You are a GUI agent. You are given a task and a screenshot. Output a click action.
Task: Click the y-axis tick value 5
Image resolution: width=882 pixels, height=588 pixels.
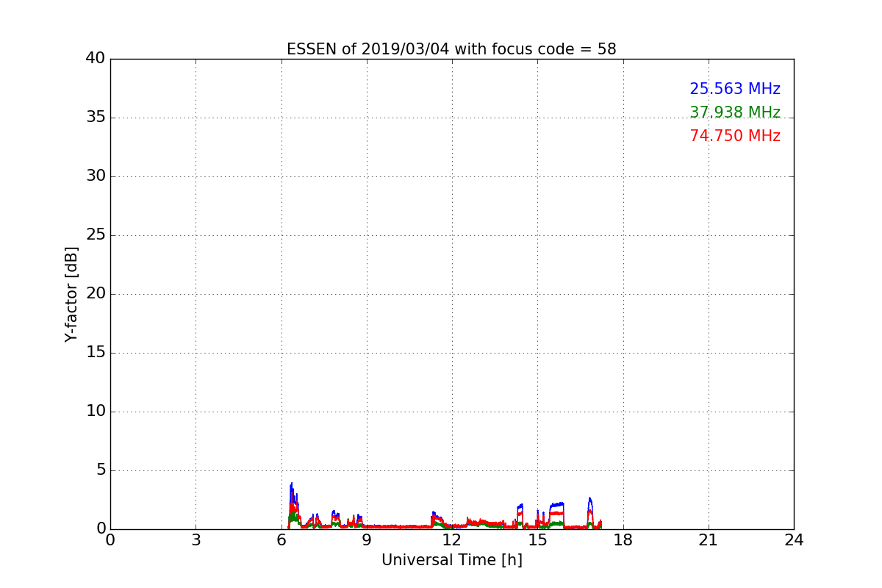click(x=100, y=470)
